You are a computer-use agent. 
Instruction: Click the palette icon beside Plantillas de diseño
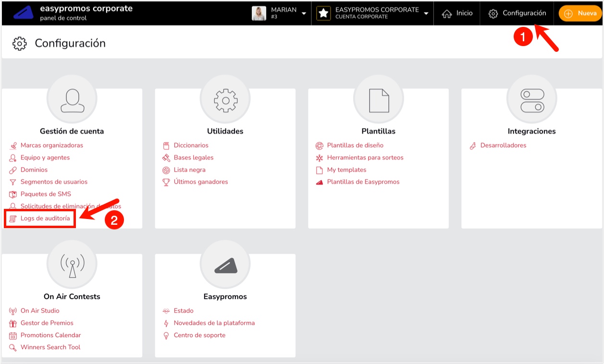coord(320,146)
